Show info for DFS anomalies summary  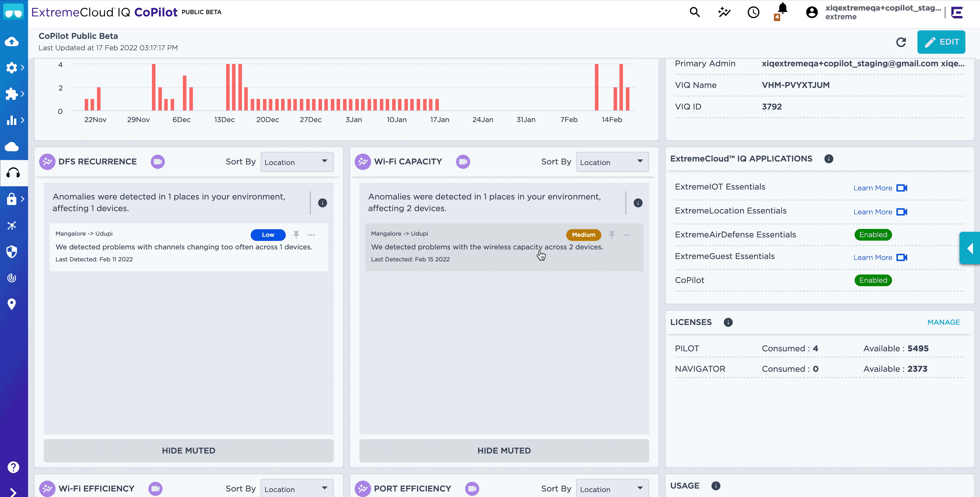322,203
